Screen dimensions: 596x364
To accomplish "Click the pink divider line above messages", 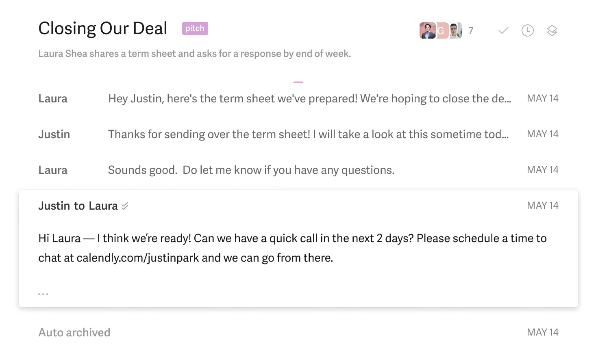I will (x=298, y=82).
